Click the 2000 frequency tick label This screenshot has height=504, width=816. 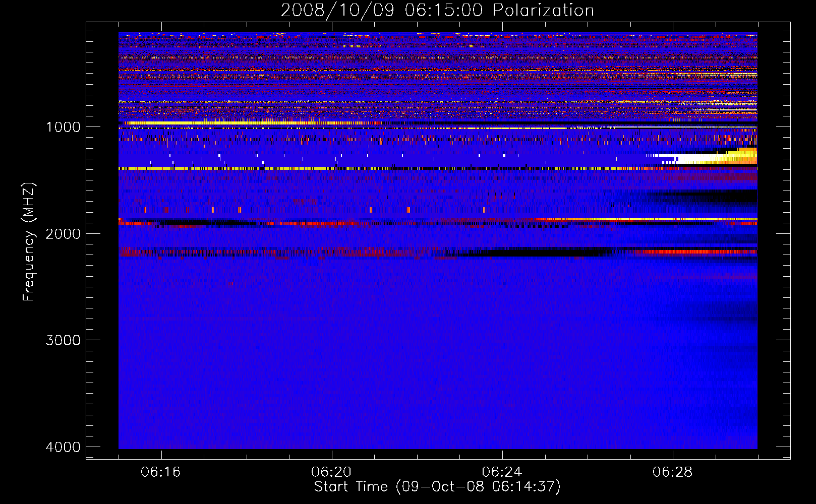coord(63,233)
